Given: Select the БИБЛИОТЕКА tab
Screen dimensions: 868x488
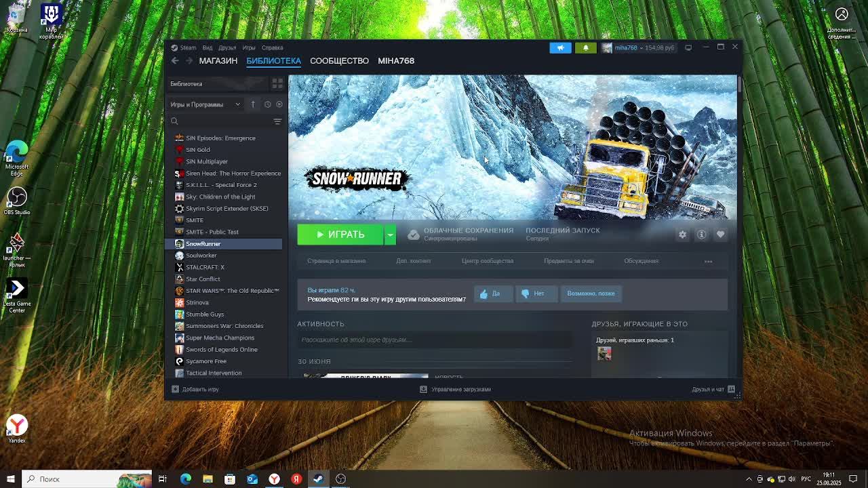Looking at the screenshot, I should point(274,61).
